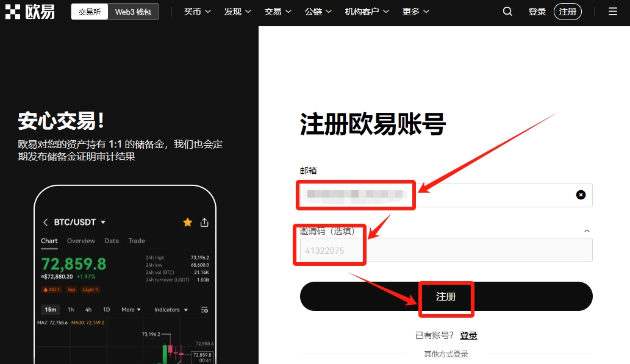This screenshot has height=364, width=630.
Task: Select the 4h timeframe
Action: pyautogui.click(x=88, y=310)
